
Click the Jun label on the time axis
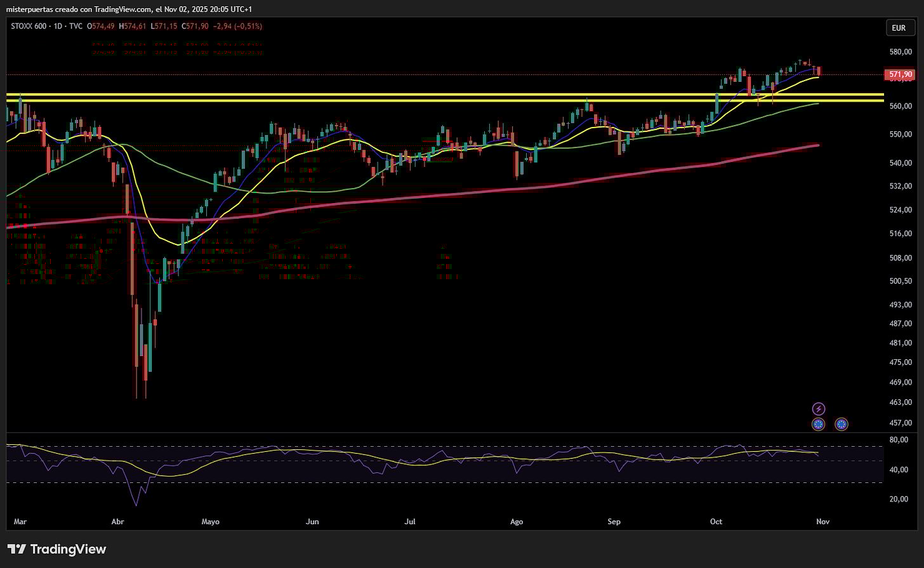[312, 522]
